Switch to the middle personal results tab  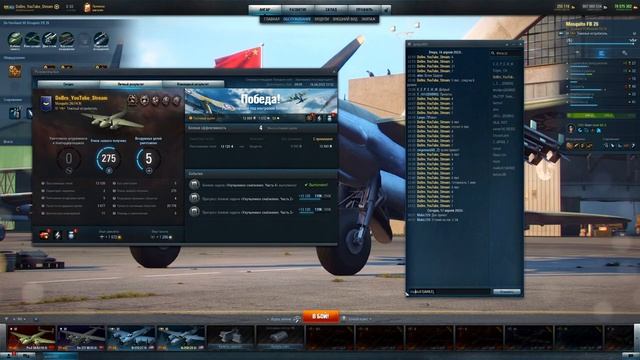pyautogui.click(x=131, y=84)
